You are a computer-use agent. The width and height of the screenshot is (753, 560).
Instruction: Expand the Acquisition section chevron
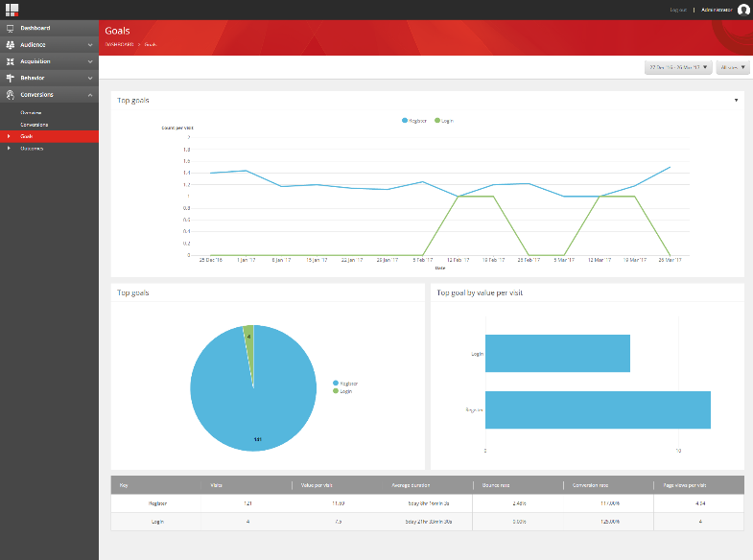[x=90, y=61]
